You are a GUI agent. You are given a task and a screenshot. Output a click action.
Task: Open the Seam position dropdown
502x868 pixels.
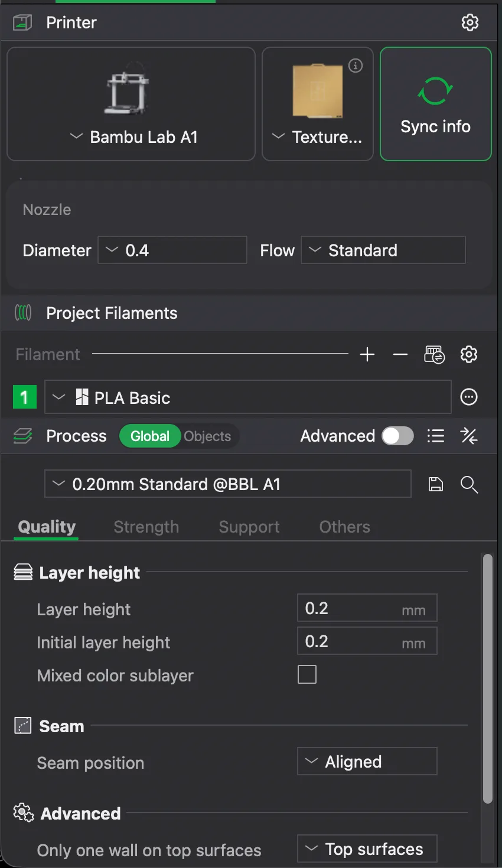click(367, 762)
